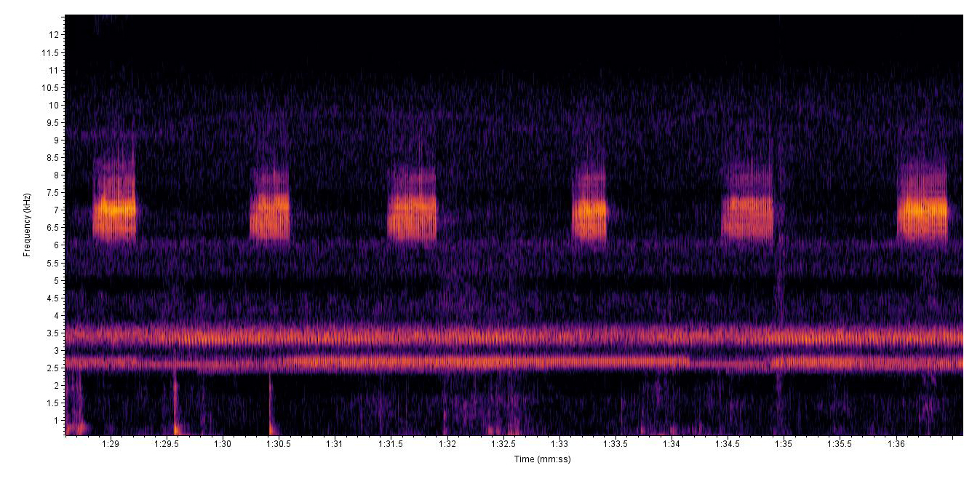Click the 7 kHz burst near 1:31.7

click(x=412, y=209)
